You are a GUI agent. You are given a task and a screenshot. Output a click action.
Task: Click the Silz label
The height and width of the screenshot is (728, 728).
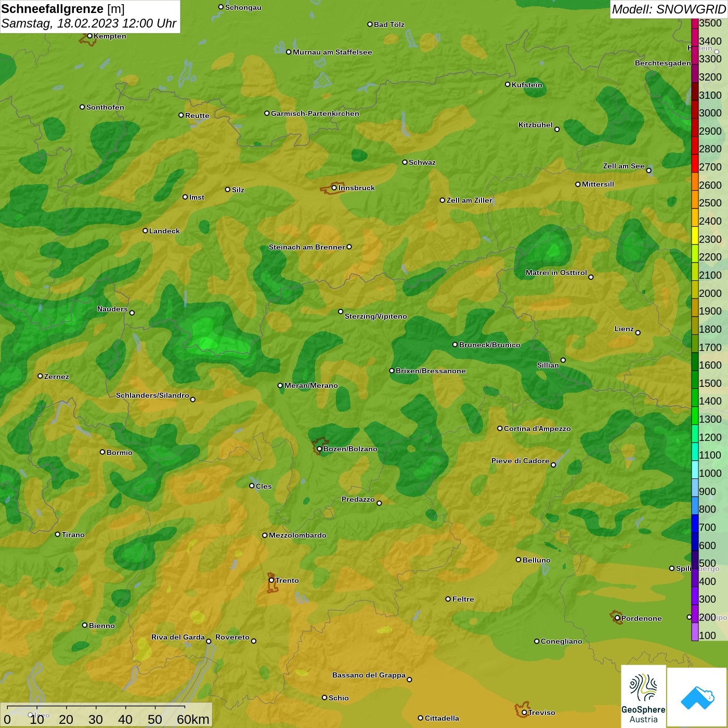(x=238, y=190)
